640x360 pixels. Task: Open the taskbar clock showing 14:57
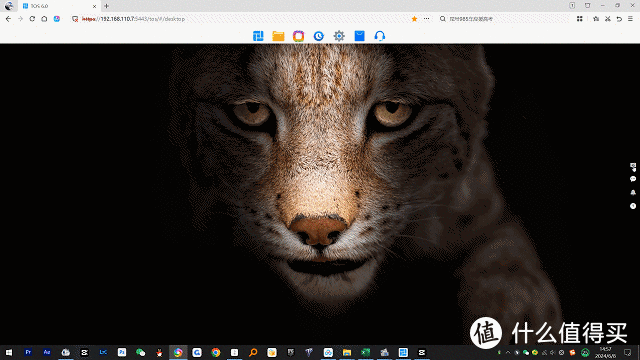click(x=605, y=353)
